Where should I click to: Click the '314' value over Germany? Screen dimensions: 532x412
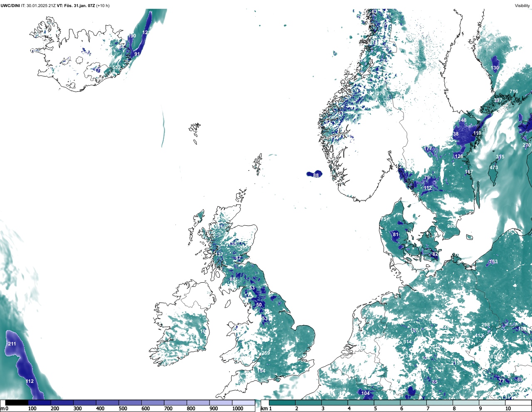pos(407,342)
